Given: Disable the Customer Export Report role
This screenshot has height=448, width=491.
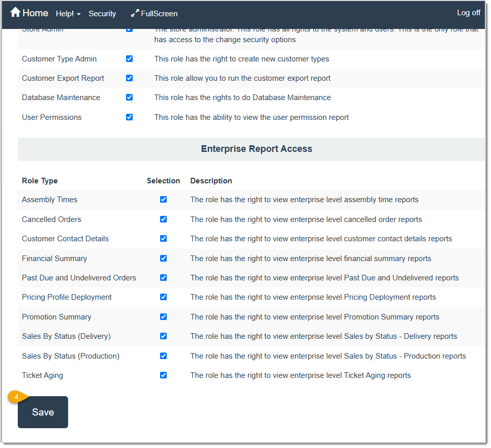Looking at the screenshot, I should pos(129,78).
